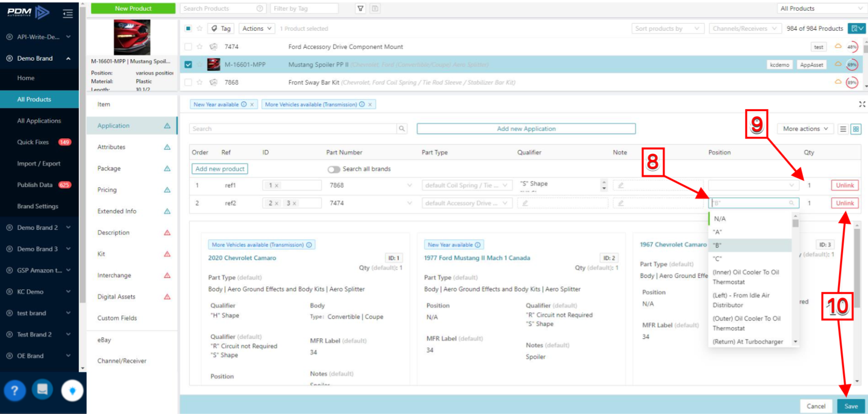Viewport: 868px width, 414px height.
Task: Click the lightbulb tips icon
Action: coord(72,391)
